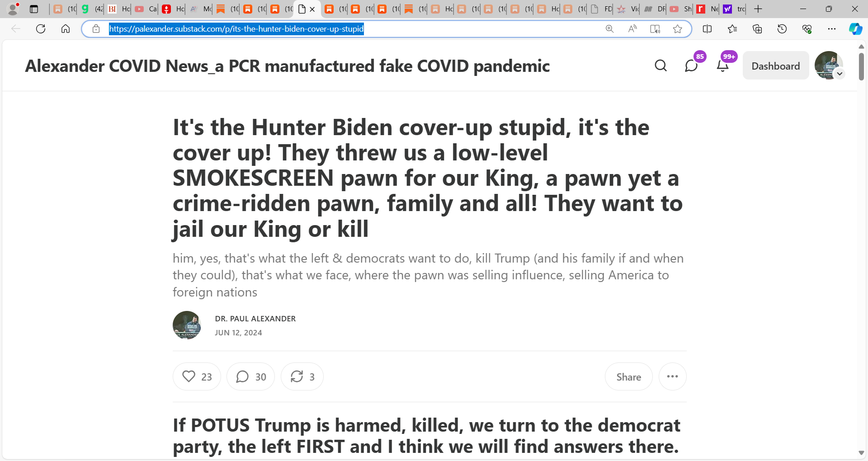Open the 30 comments button
868x461 pixels.
(250, 376)
